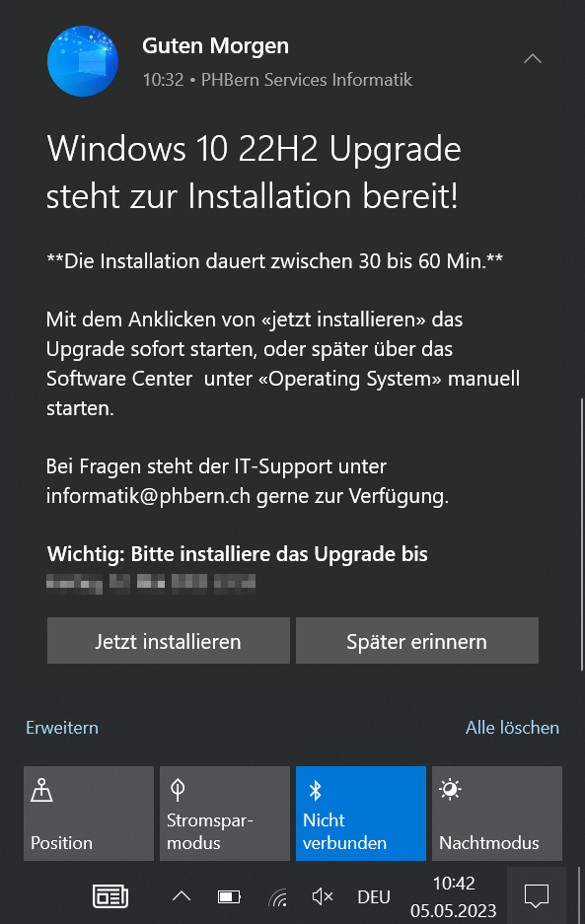Click the blue Windows notification app icon

pyautogui.click(x=83, y=61)
